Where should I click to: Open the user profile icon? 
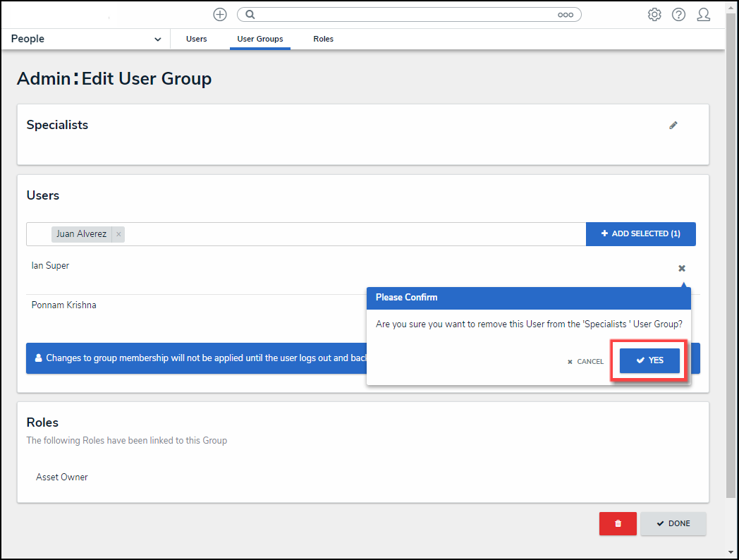click(703, 14)
